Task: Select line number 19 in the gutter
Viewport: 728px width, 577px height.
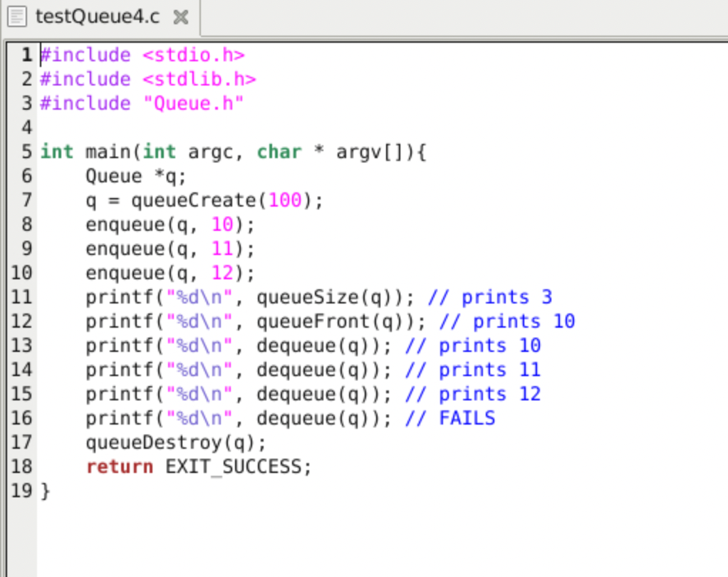Action: (x=21, y=491)
